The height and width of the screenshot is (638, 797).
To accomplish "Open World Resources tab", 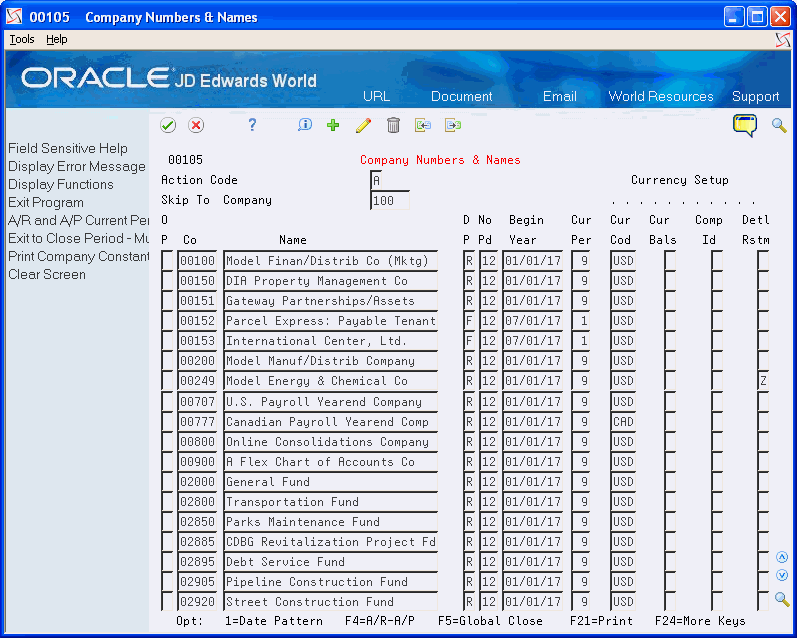I will click(x=661, y=97).
